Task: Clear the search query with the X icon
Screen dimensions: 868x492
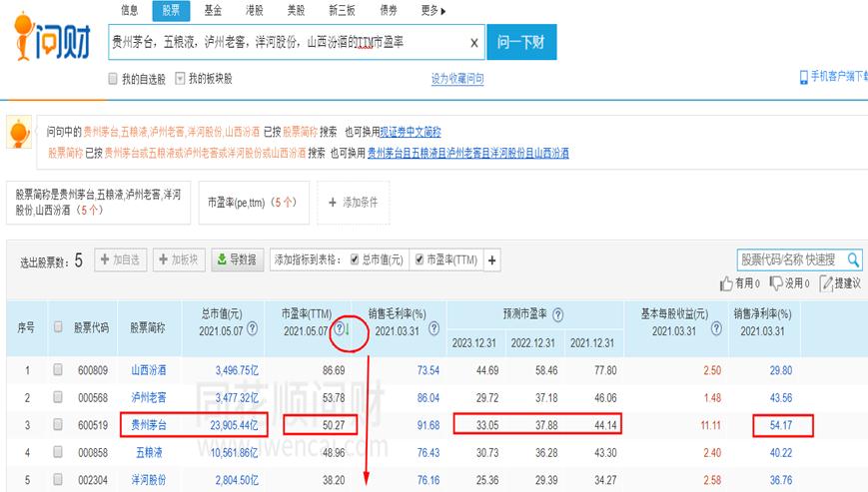Action: coord(473,43)
